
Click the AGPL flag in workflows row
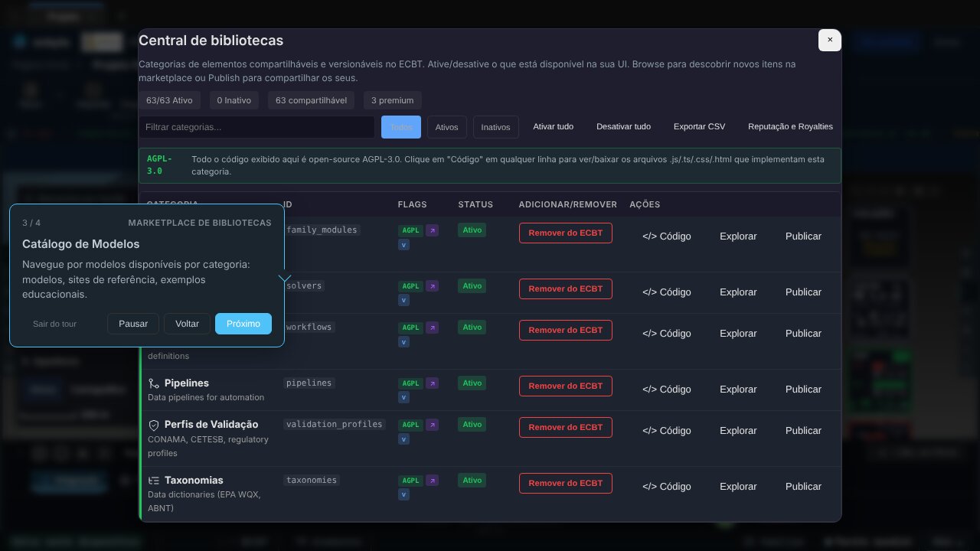point(411,328)
